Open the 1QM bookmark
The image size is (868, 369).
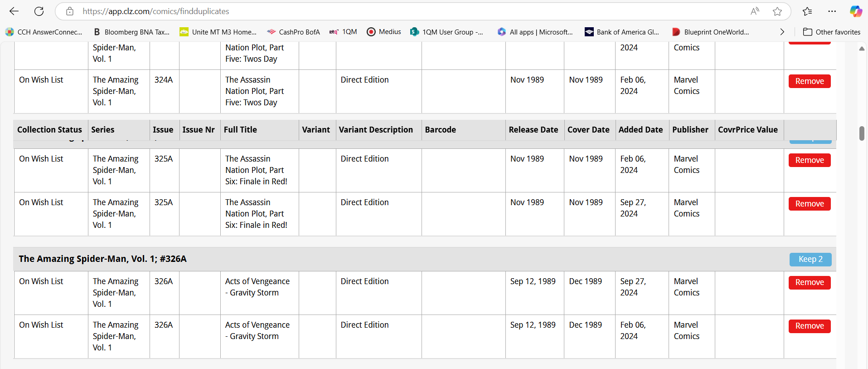coord(343,32)
